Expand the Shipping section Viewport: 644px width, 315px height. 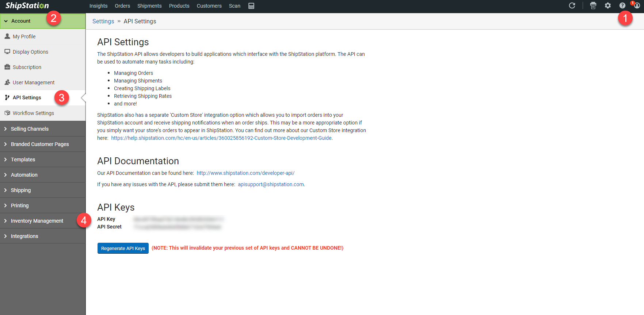[43, 190]
